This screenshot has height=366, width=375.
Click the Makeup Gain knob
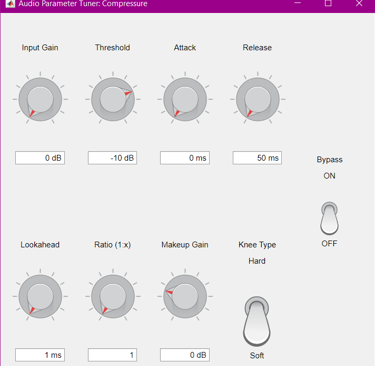pos(185,296)
